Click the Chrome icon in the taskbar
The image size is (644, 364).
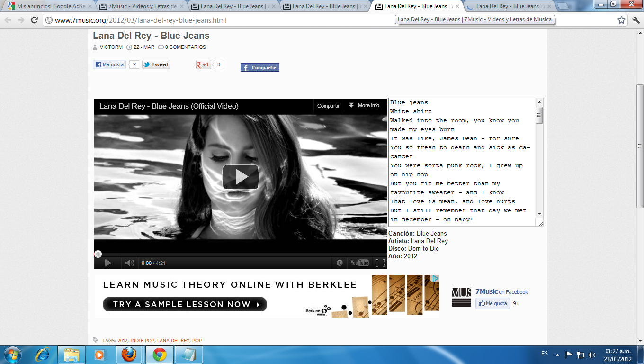159,355
